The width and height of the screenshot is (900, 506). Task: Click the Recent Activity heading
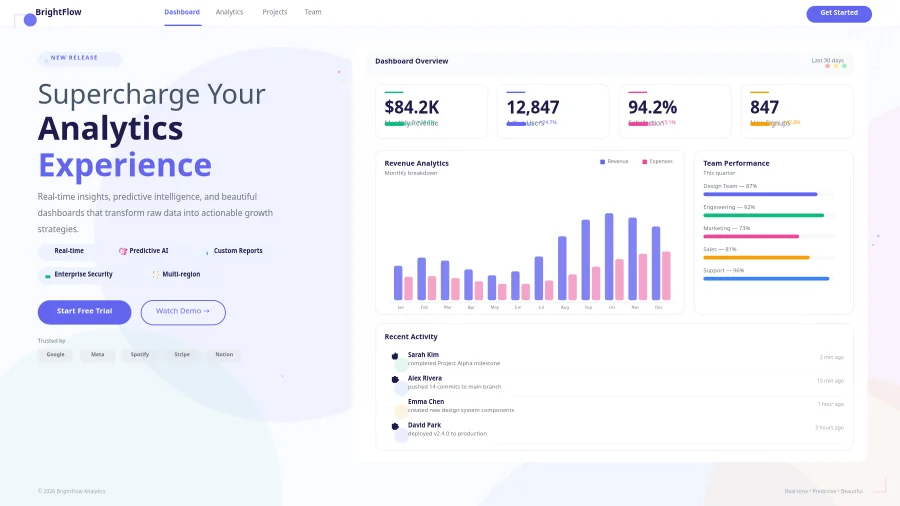(x=411, y=337)
